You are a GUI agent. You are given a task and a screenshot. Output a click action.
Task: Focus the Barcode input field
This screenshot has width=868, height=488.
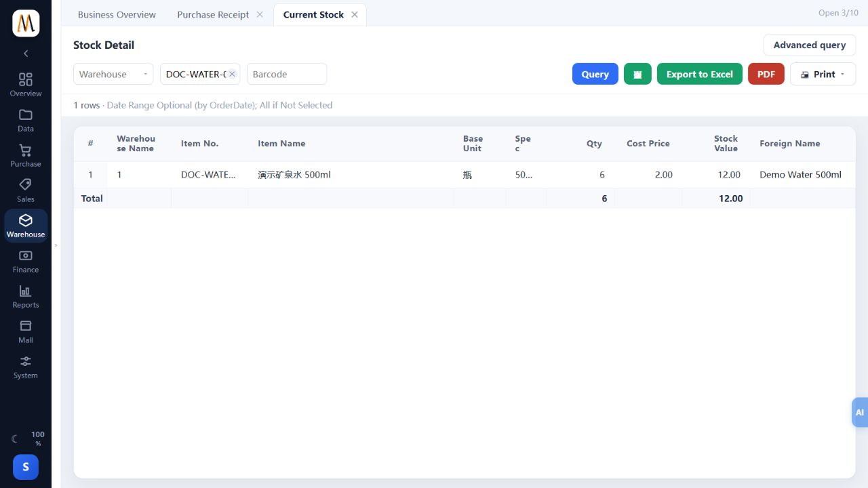pos(287,74)
